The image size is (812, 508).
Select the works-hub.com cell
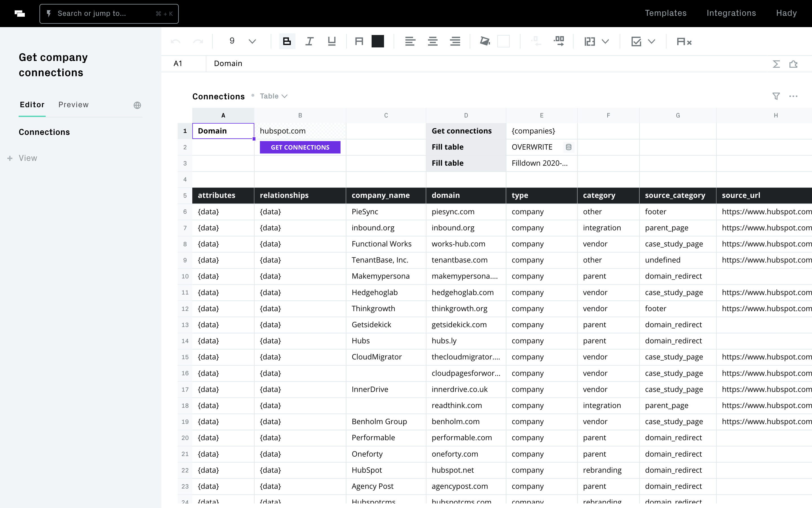[466, 244]
